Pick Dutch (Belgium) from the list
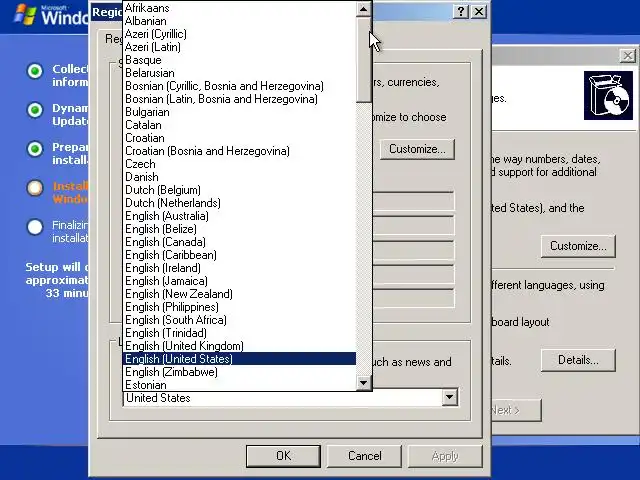 239,190
